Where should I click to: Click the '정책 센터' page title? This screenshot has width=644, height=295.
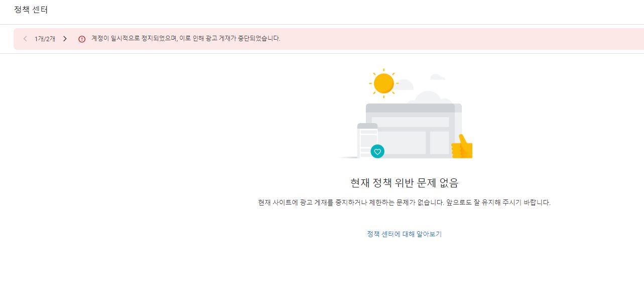[x=31, y=9]
